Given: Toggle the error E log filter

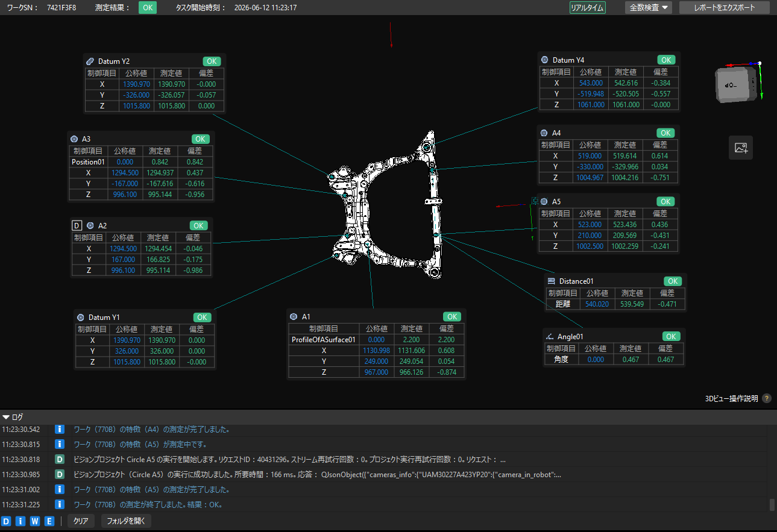Looking at the screenshot, I should tap(49, 521).
